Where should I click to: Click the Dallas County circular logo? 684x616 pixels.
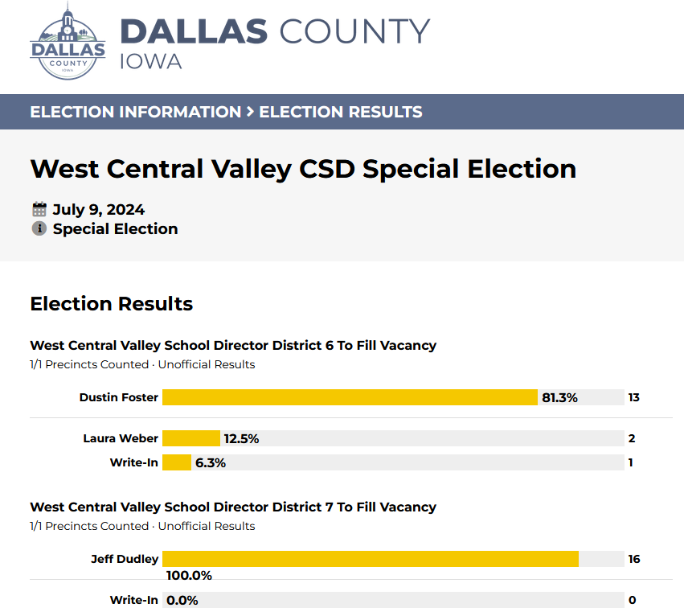(68, 42)
